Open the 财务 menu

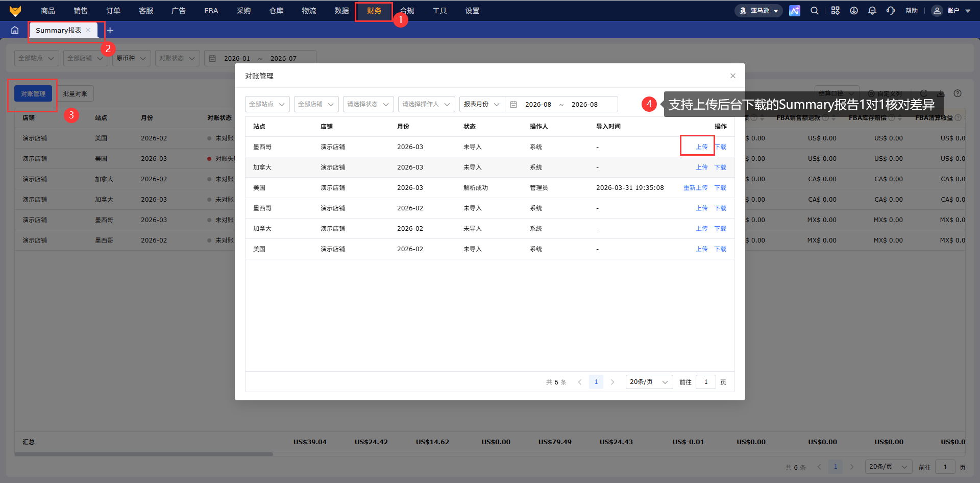(374, 11)
